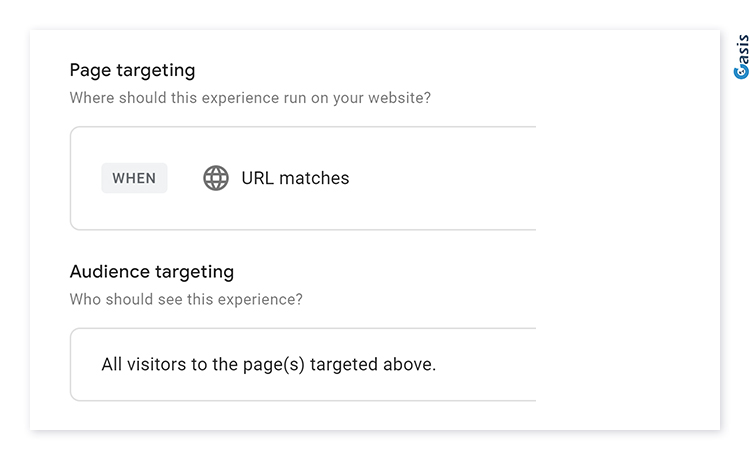Click the globe icon beside URL matches
The image size is (750, 460).
point(216,178)
